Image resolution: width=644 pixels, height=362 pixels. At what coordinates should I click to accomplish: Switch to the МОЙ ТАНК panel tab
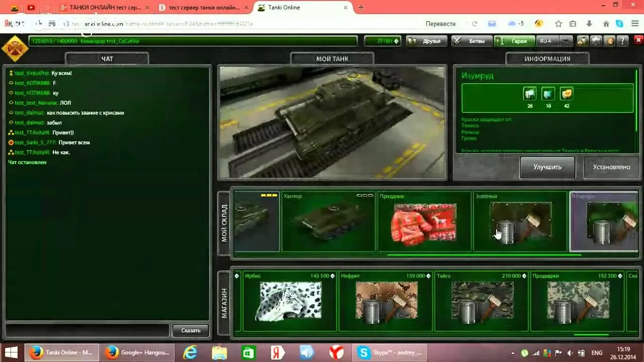click(x=332, y=59)
